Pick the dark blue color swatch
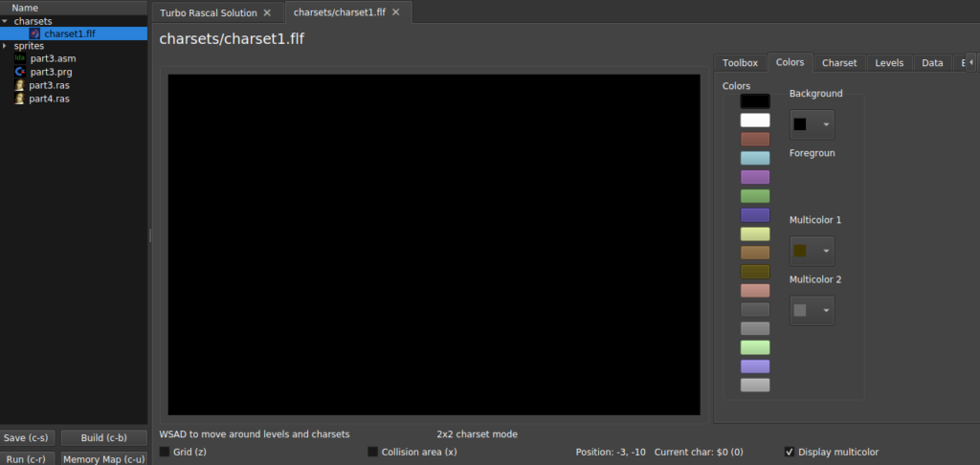Viewport: 980px width, 465px height. tap(755, 215)
